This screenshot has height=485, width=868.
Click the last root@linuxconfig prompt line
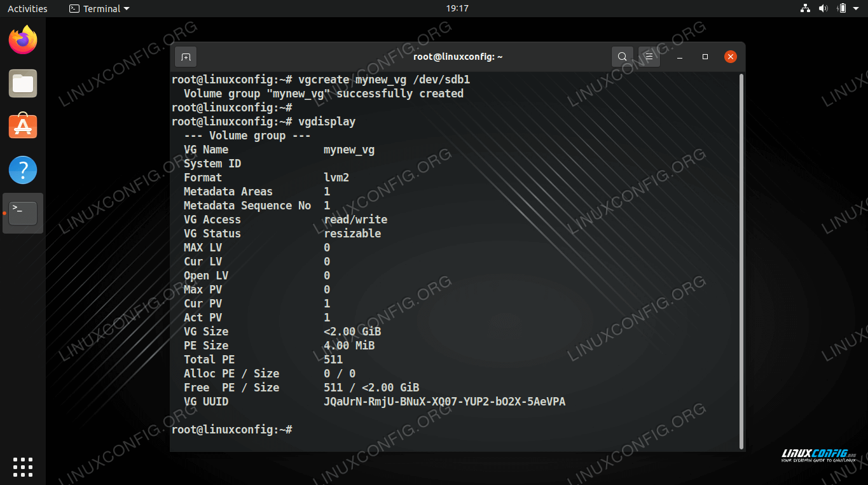pos(232,430)
